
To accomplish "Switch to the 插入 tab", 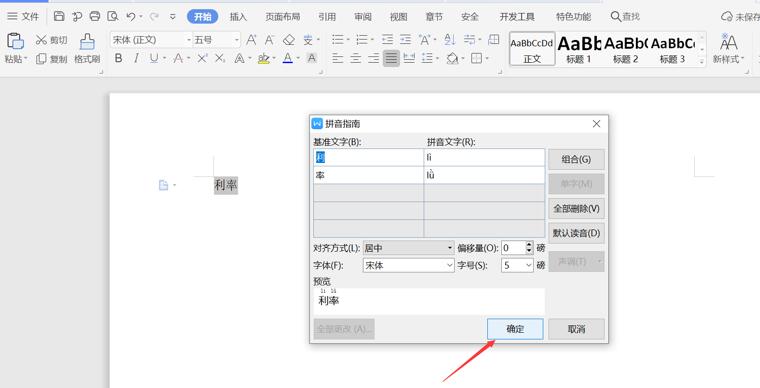I will (238, 16).
